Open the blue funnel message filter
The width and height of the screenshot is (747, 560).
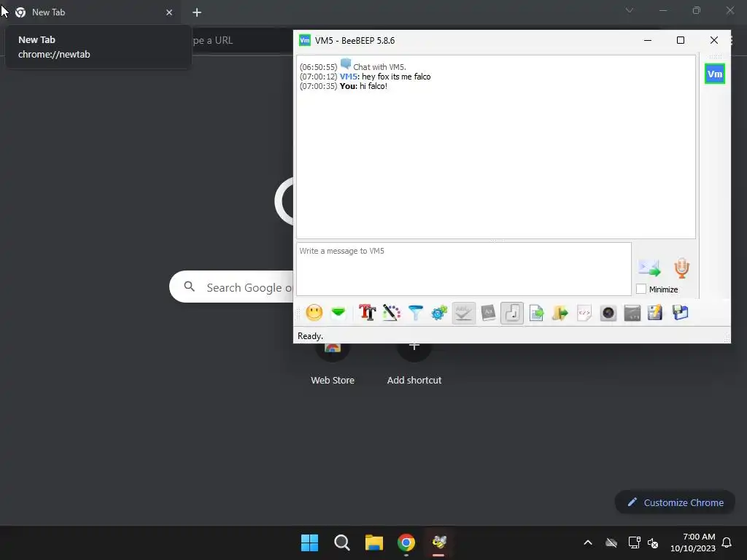pyautogui.click(x=415, y=313)
